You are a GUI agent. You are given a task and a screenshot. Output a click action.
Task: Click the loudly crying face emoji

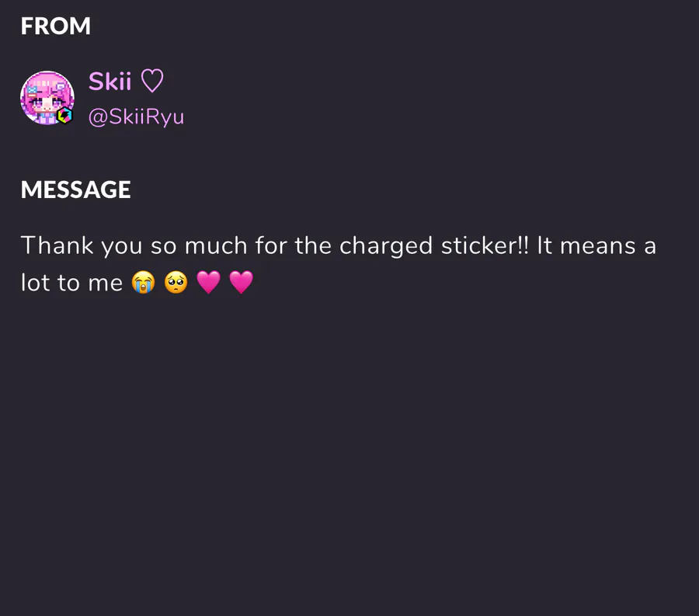coord(144,282)
